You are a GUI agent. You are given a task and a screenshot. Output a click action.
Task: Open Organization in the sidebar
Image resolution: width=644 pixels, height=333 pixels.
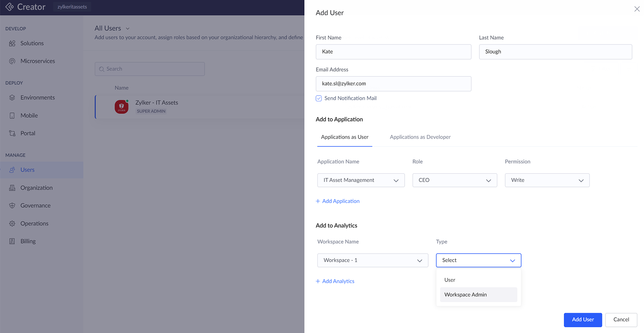click(x=42, y=188)
